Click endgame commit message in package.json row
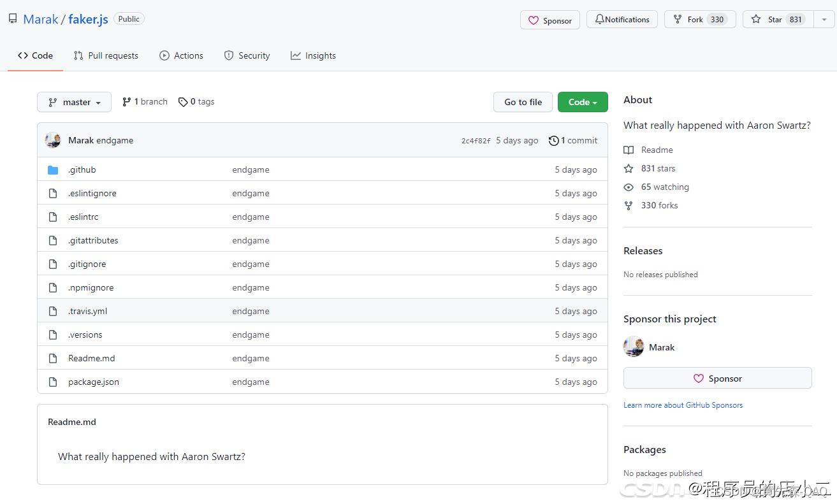This screenshot has height=504, width=837. tap(251, 382)
